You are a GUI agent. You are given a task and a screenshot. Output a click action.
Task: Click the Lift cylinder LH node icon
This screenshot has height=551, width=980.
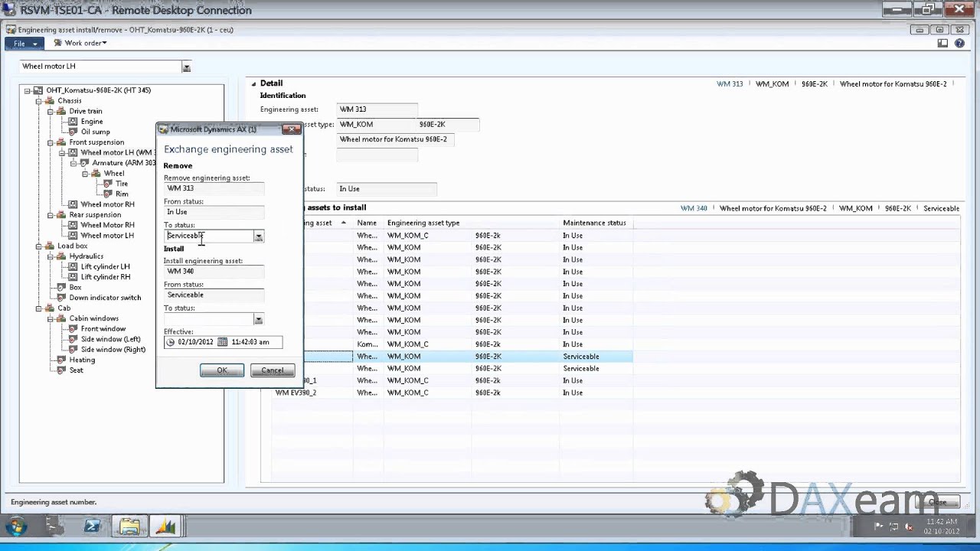point(73,267)
